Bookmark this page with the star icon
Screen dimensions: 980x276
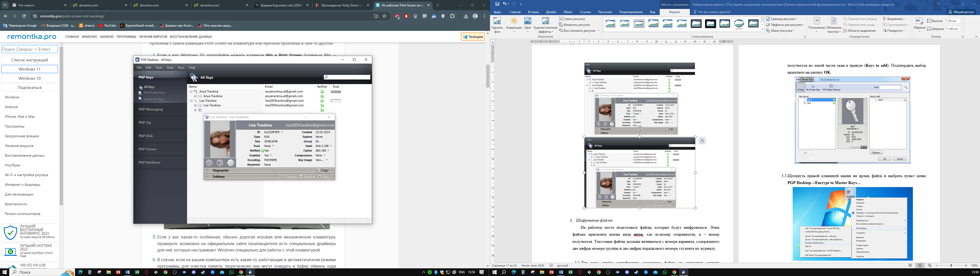[x=384, y=16]
